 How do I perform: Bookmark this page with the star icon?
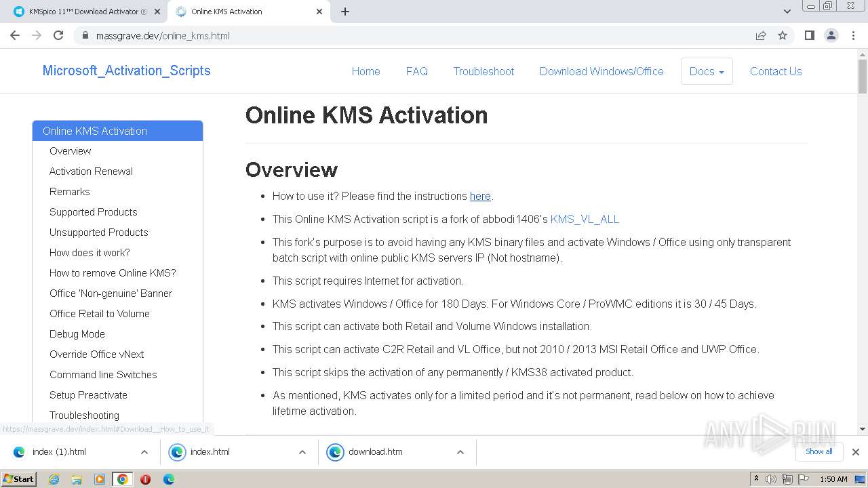click(783, 35)
